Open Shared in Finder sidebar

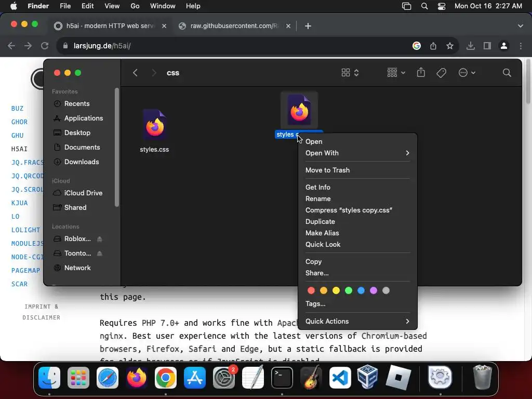coord(75,207)
